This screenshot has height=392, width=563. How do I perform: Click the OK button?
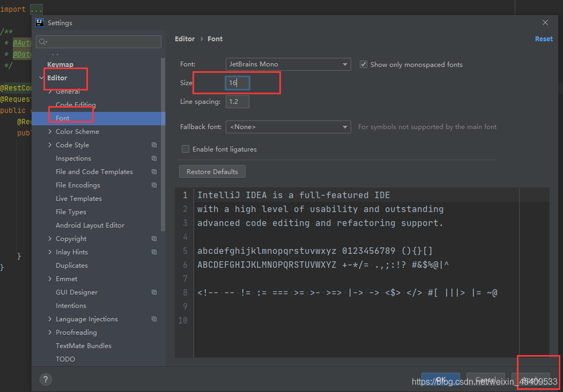tap(441, 380)
